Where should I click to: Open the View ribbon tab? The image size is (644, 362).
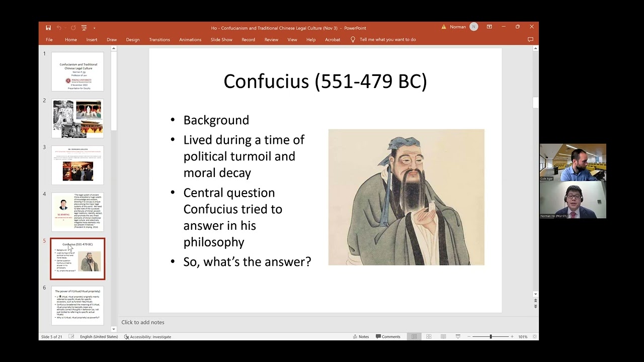pos(292,40)
